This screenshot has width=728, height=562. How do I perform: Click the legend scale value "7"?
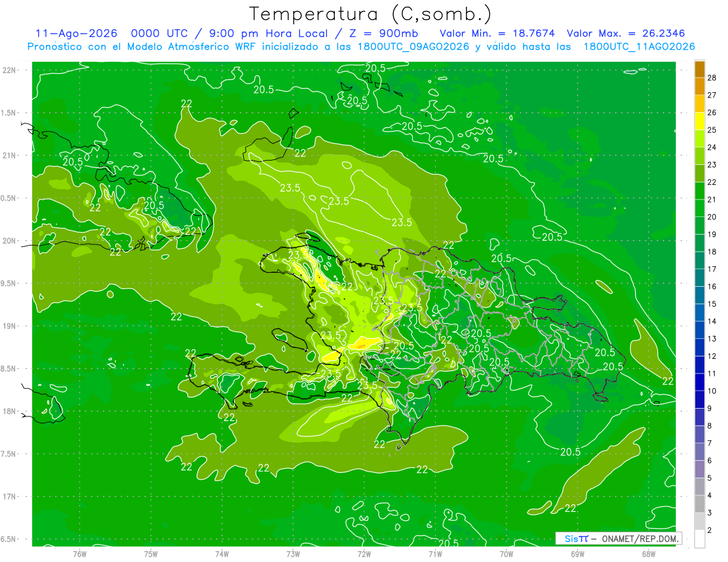click(710, 443)
